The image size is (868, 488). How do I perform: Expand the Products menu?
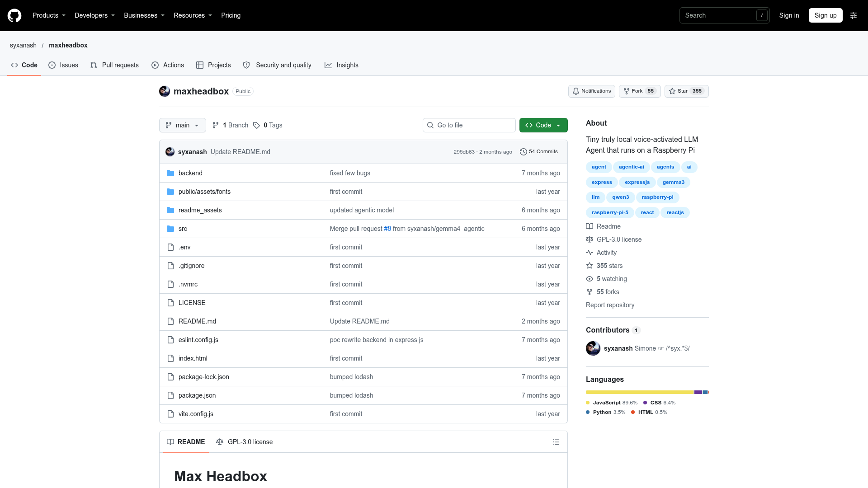[49, 15]
